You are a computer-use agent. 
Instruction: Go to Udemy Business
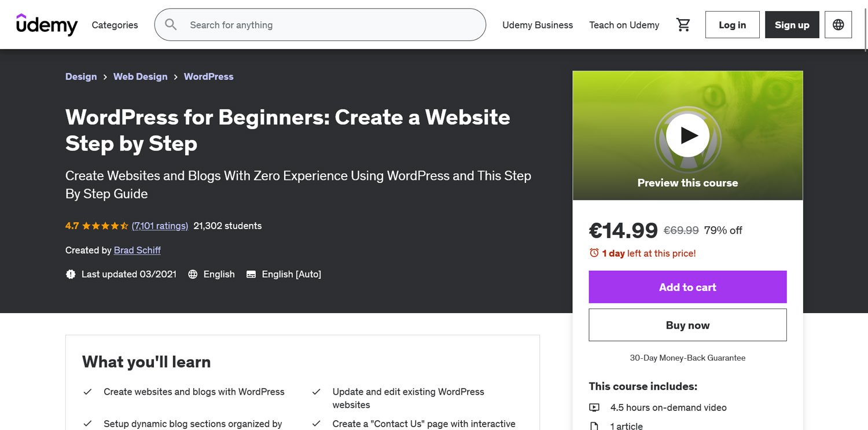point(537,25)
